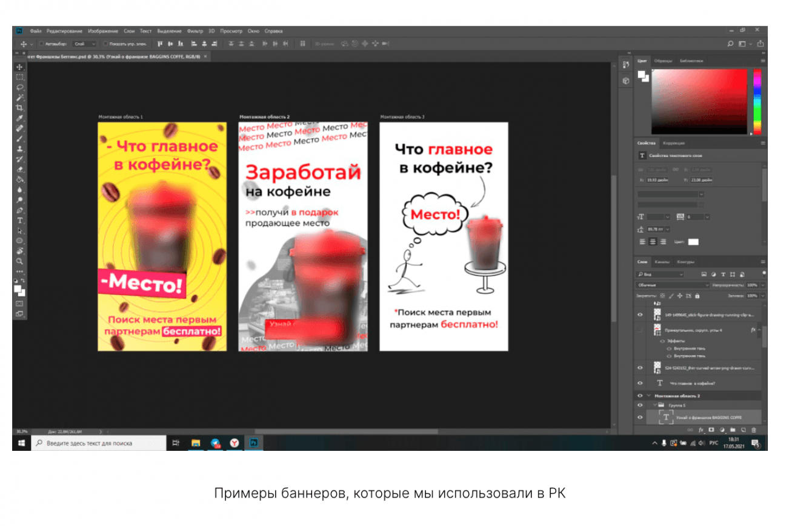Select the Path Selection arrow tool

[x=20, y=231]
